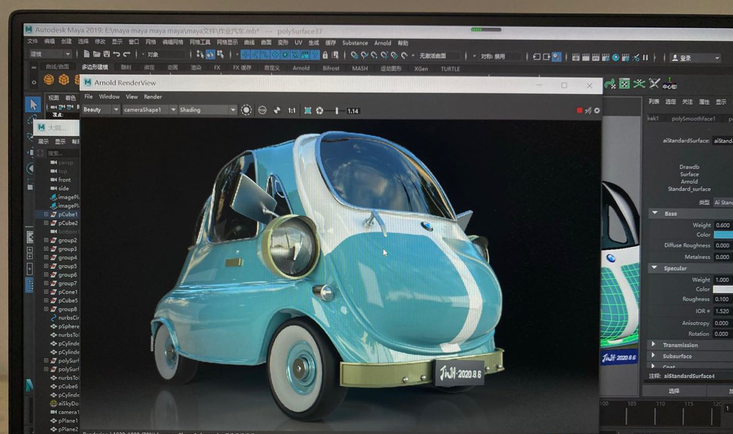Open the Beauty AOV dropdown in RenderView
The width and height of the screenshot is (733, 434).
pyautogui.click(x=101, y=109)
